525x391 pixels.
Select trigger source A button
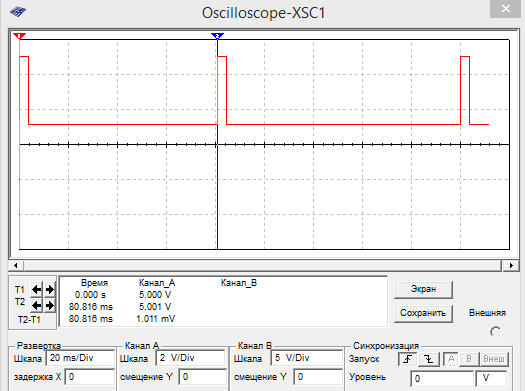pyautogui.click(x=451, y=359)
